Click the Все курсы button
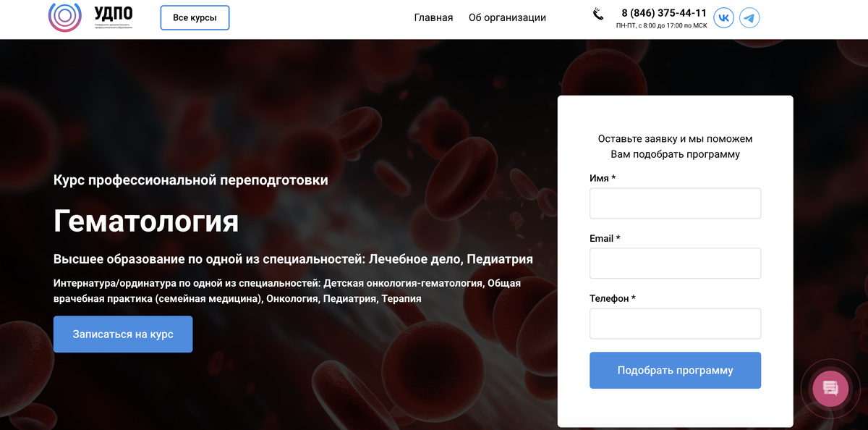This screenshot has height=430, width=868. (195, 17)
